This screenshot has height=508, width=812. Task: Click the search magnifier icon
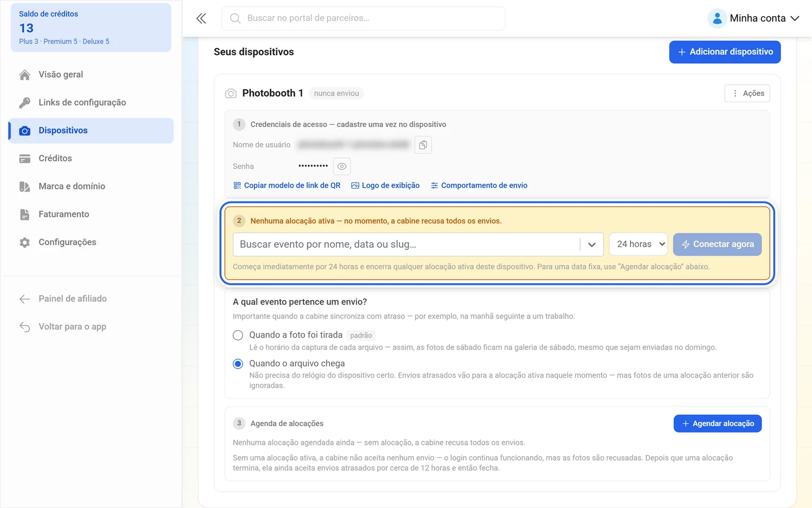(235, 18)
